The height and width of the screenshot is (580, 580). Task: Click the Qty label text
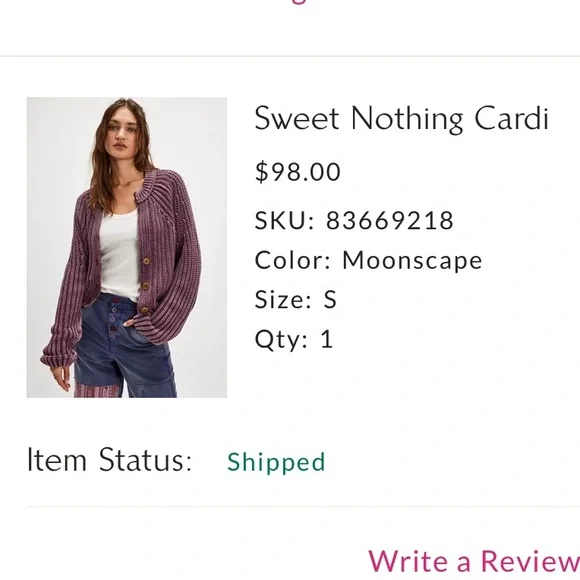281,340
